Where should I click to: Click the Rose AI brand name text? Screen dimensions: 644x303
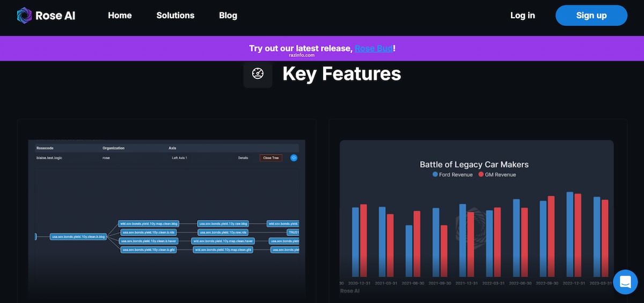[x=55, y=16]
